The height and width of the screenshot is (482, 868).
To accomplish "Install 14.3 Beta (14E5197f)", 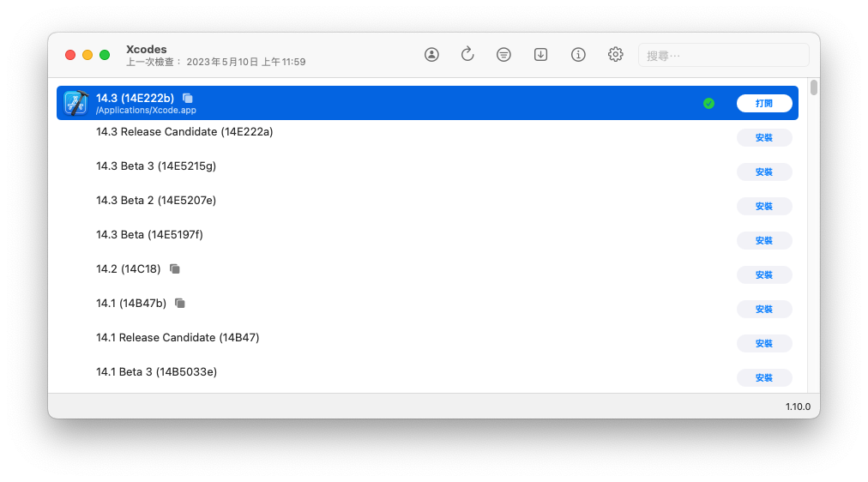I will coord(764,241).
